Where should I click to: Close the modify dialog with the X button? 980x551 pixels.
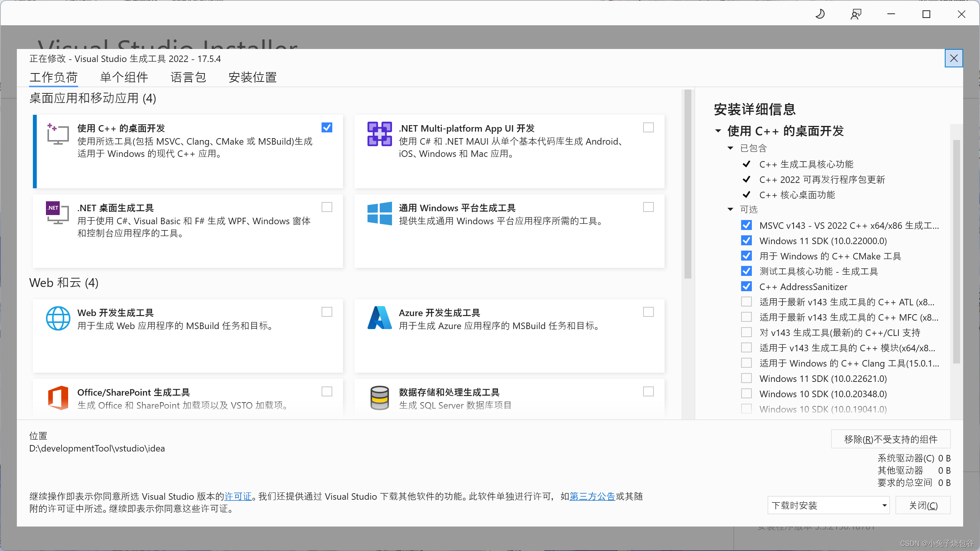coord(954,58)
